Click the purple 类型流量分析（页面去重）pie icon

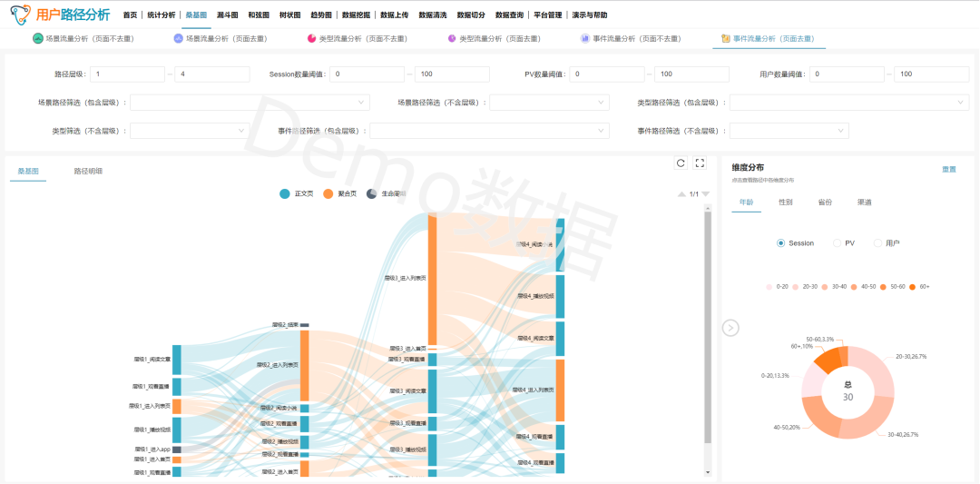pos(452,39)
